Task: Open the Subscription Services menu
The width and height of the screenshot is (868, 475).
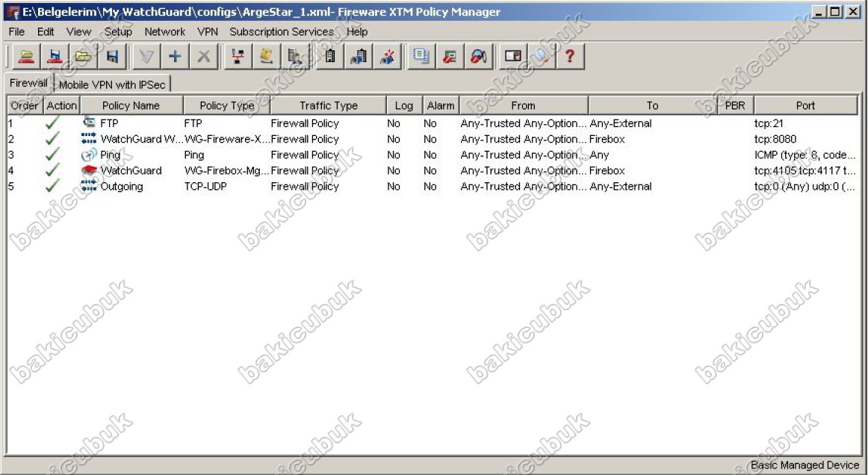Action: tap(281, 31)
